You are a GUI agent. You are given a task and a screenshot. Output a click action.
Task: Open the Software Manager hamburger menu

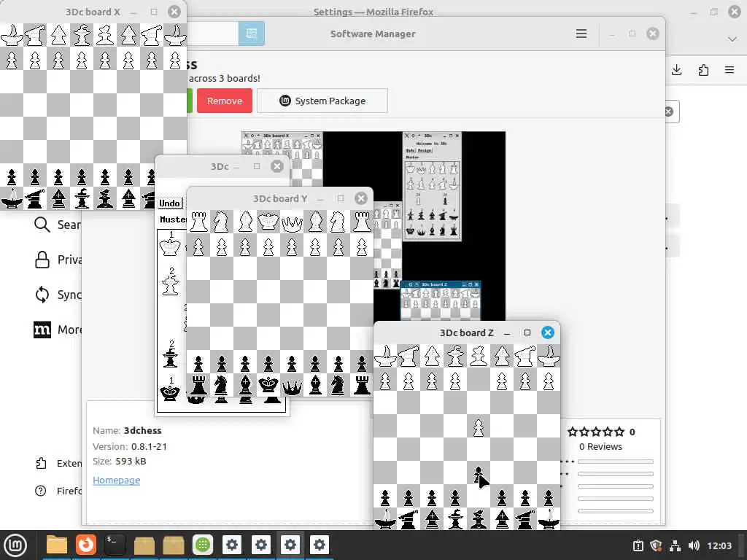click(x=581, y=34)
